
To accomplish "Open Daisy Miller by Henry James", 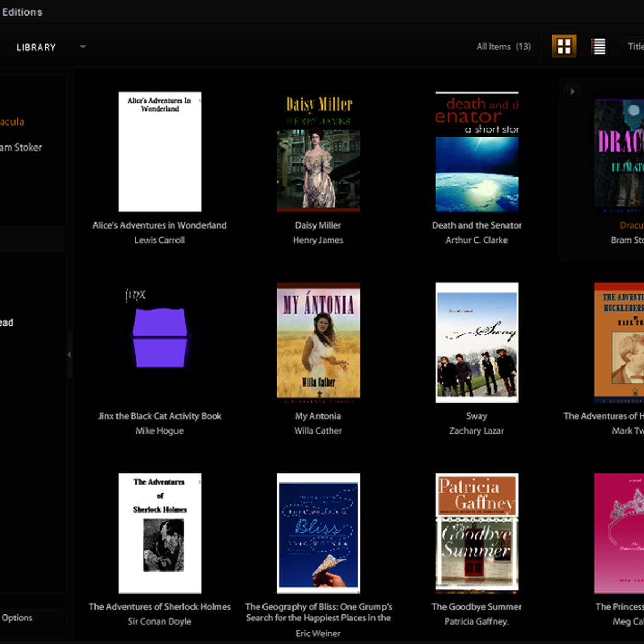I will (318, 151).
